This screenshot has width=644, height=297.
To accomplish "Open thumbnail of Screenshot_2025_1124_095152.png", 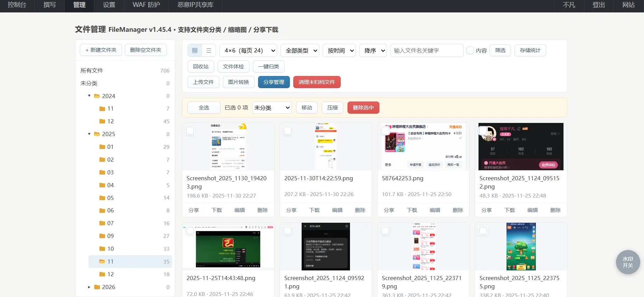I will 521,146.
